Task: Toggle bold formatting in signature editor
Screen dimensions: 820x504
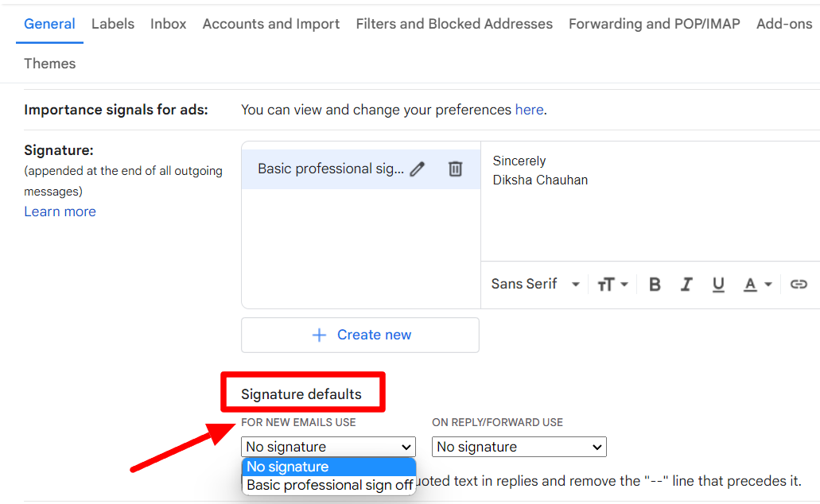Action: (x=655, y=285)
